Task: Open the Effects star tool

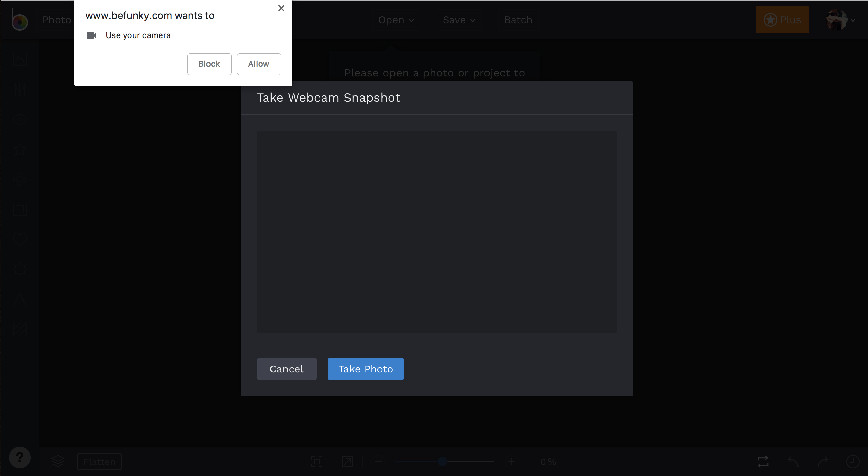Action: pyautogui.click(x=20, y=149)
